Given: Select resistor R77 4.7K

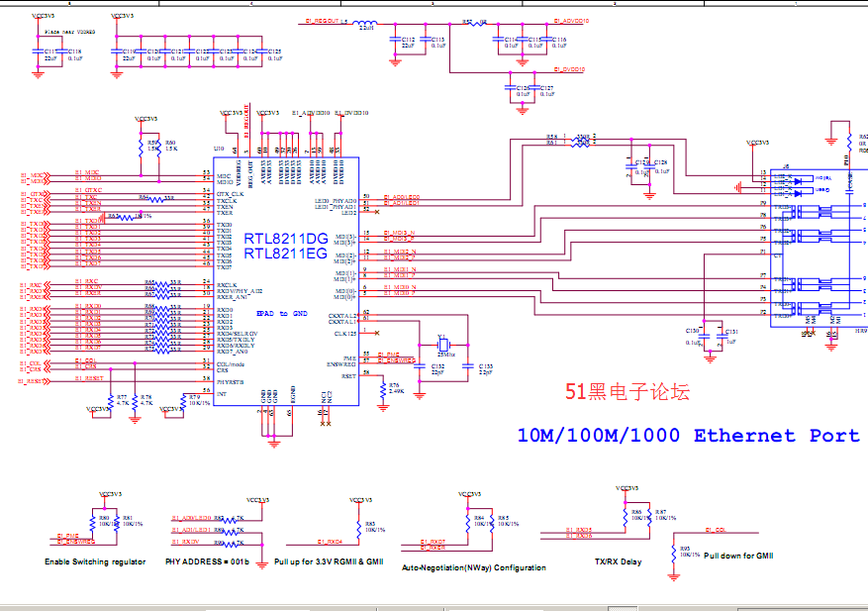Looking at the screenshot, I should (111, 401).
